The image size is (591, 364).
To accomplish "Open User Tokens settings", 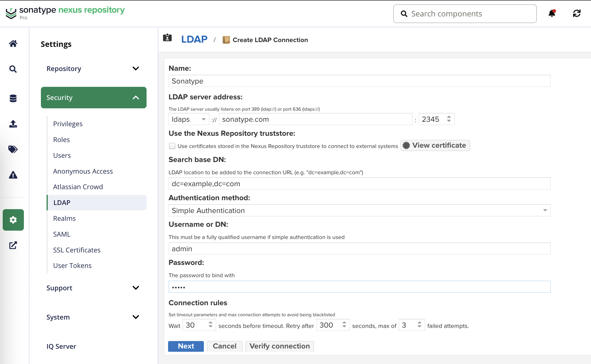I will tap(72, 266).
